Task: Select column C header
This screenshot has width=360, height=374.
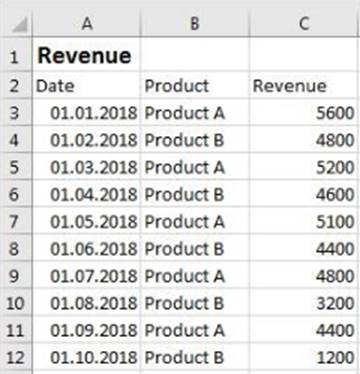Action: [303, 24]
